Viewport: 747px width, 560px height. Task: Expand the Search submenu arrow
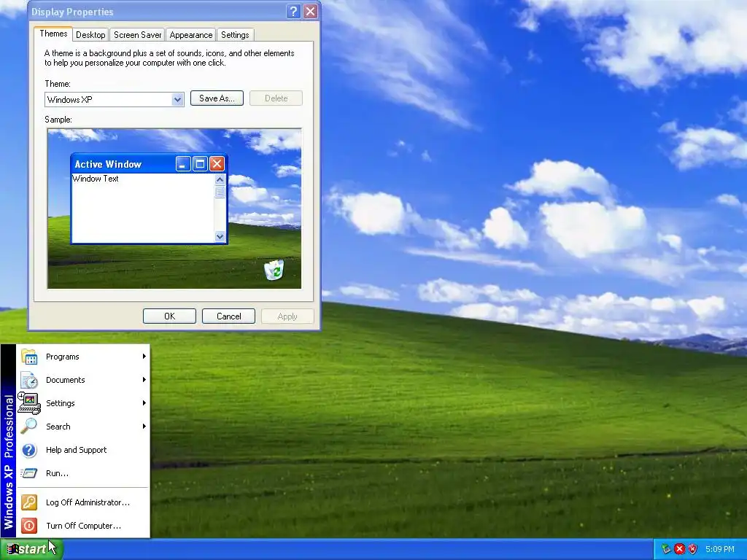click(144, 426)
